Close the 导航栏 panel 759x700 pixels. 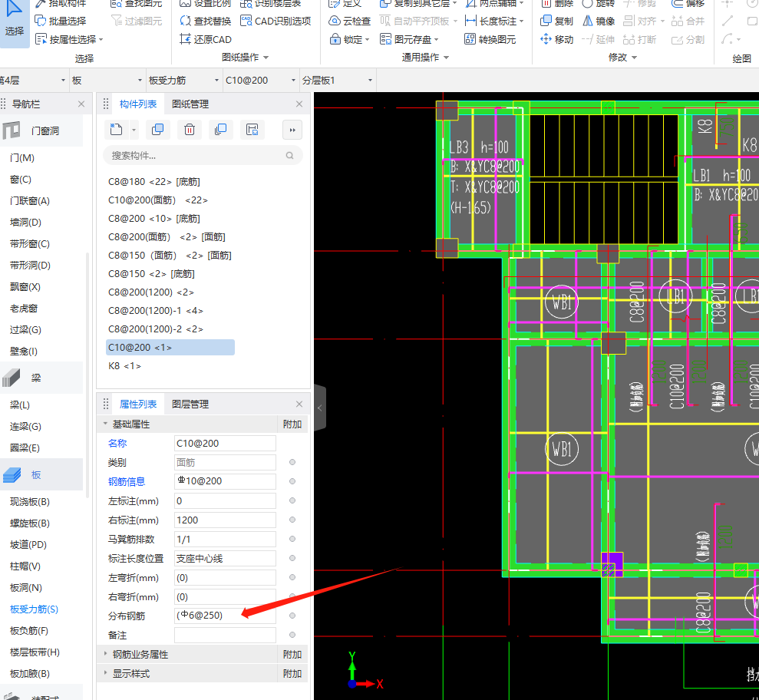pos(81,104)
